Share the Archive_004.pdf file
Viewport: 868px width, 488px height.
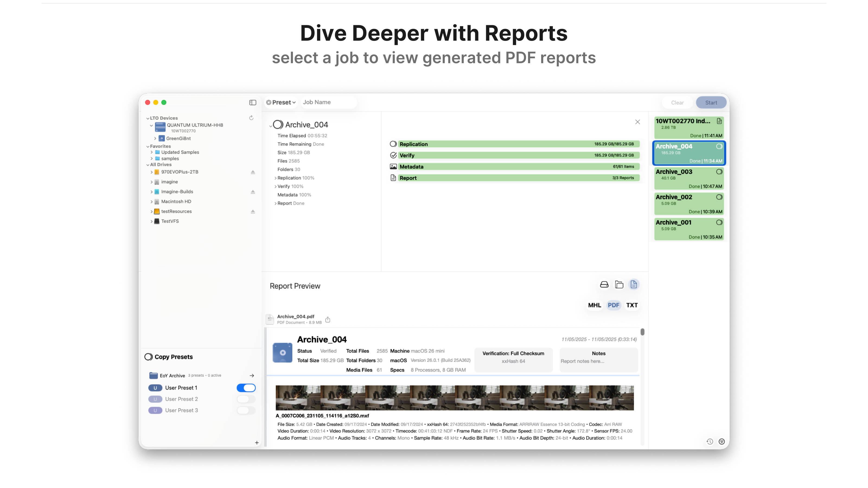(328, 319)
